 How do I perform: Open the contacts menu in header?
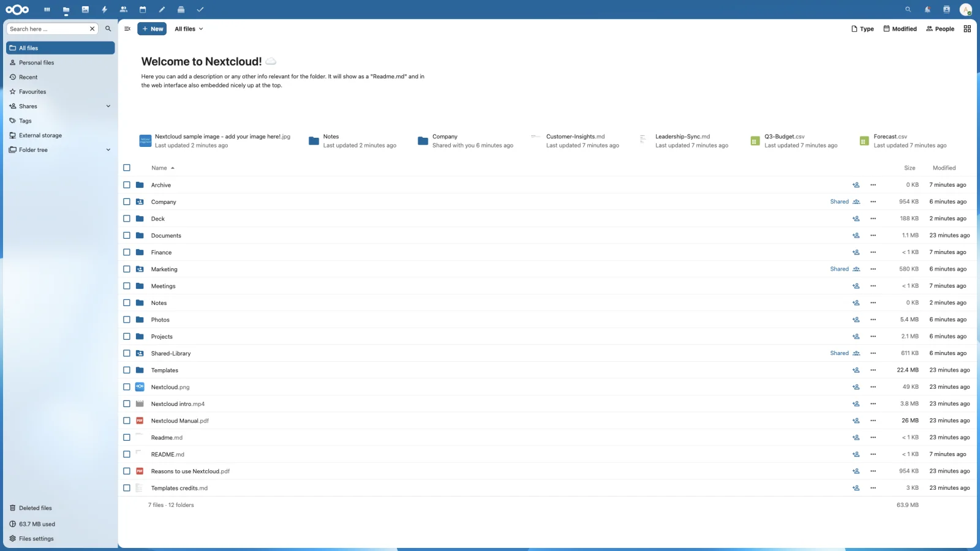(x=946, y=10)
